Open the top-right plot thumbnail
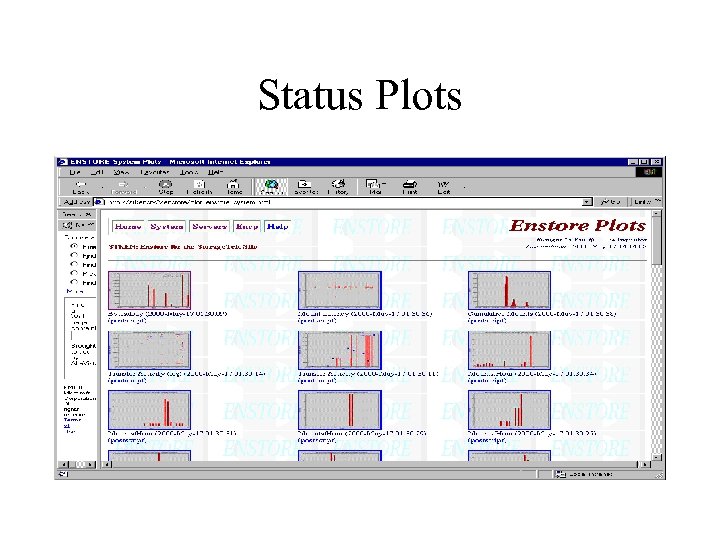The width and height of the screenshot is (720, 540). pos(509,290)
